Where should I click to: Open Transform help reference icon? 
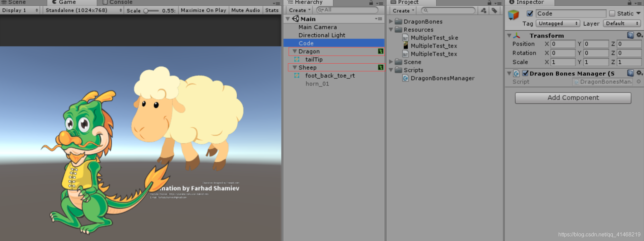(x=630, y=35)
